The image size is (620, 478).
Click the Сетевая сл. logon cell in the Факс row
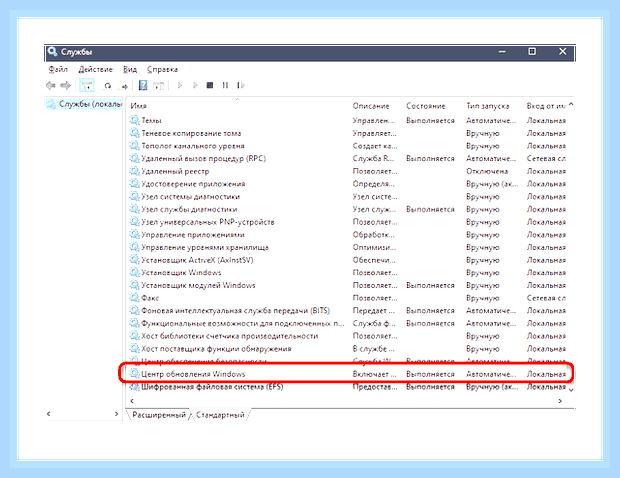[x=546, y=298]
